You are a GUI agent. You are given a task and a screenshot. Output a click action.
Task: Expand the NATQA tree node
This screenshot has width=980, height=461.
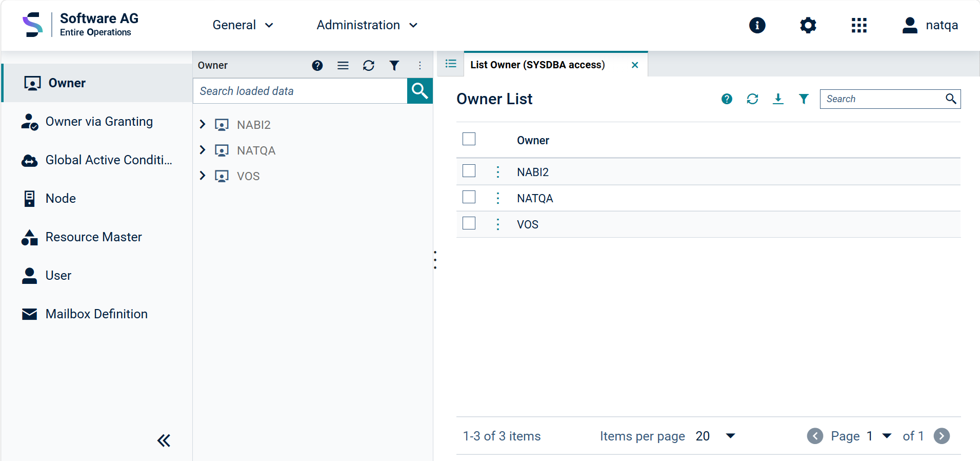tap(203, 150)
